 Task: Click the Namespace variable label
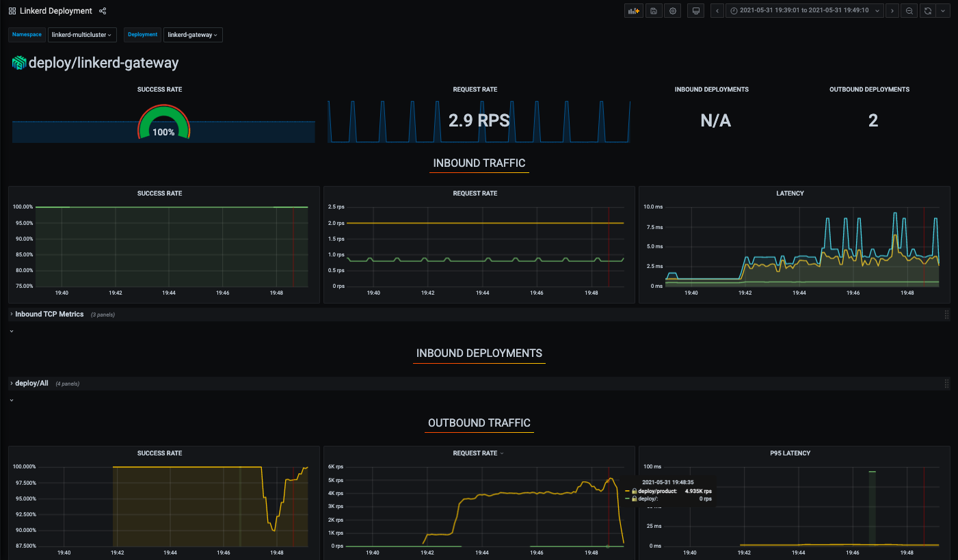coord(27,34)
